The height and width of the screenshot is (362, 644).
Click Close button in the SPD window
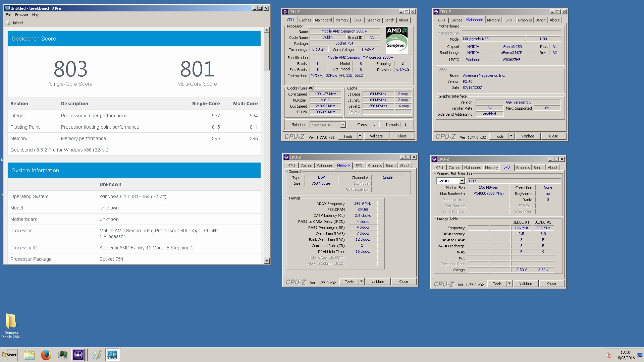(551, 284)
